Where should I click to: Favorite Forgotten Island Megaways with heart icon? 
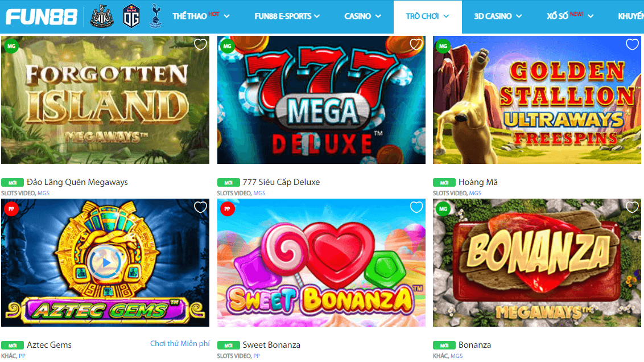(200, 44)
